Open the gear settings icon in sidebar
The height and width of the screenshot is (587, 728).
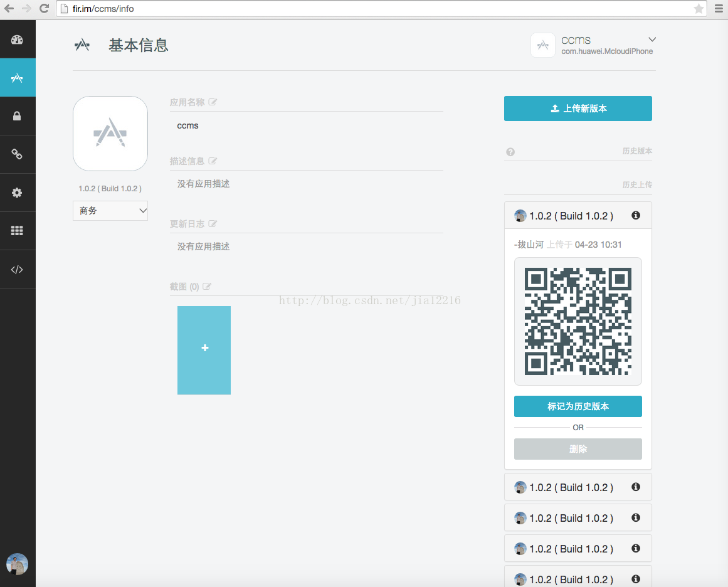click(x=17, y=193)
